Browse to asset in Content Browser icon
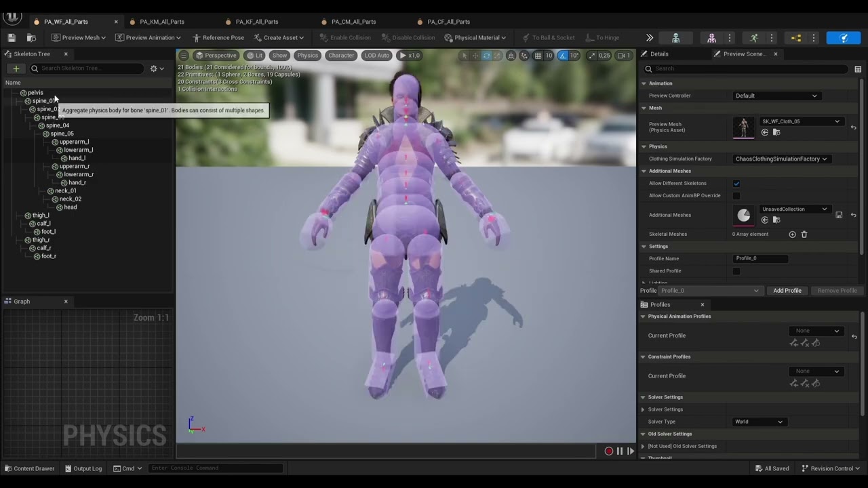The width and height of the screenshot is (868, 488). (31, 38)
